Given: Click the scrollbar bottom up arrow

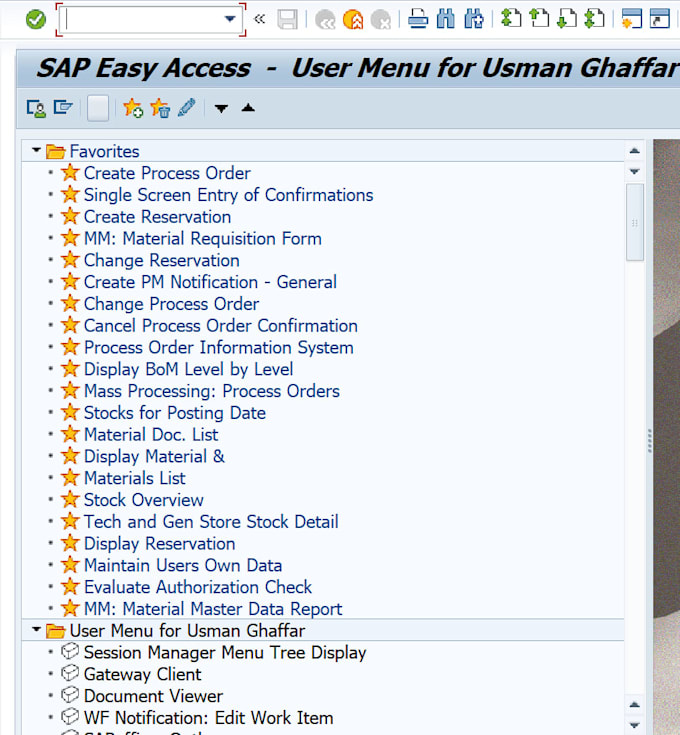Looking at the screenshot, I should tap(635, 705).
